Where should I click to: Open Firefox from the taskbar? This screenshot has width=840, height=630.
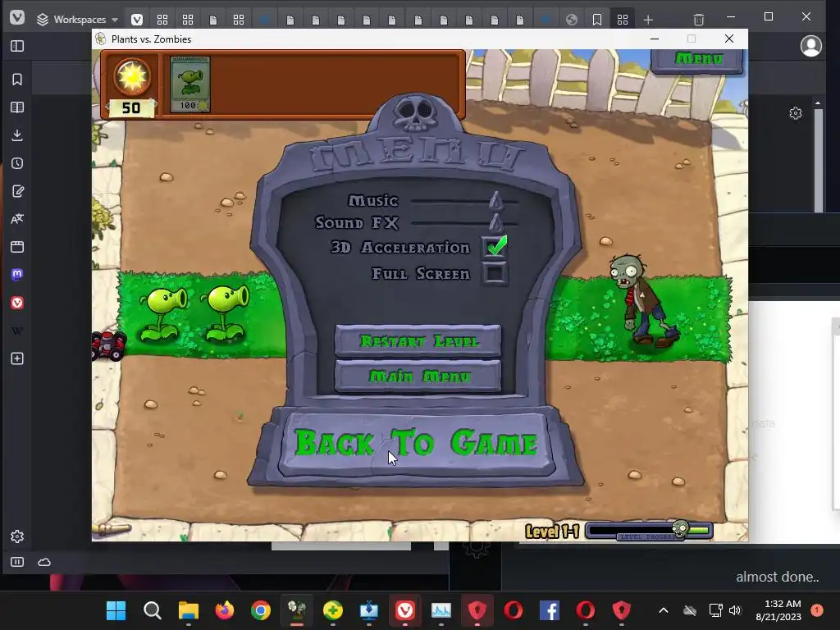click(x=225, y=610)
